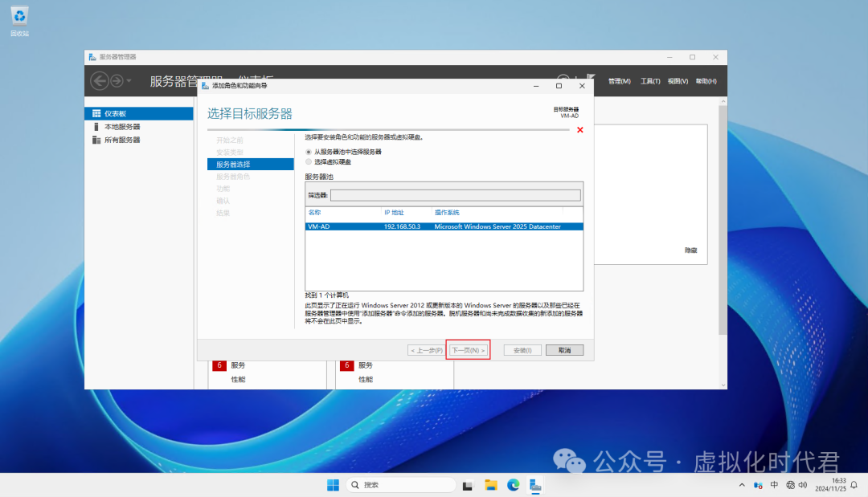Select 选择虚拟硬盘 radio option
Viewport: 868px width, 497px height.
[x=309, y=162]
